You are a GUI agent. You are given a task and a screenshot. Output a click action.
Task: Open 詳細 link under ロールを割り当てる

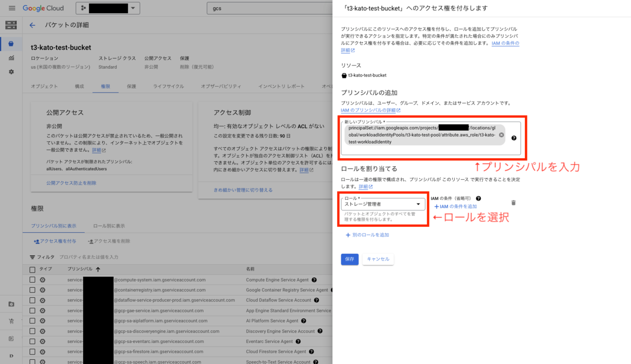pos(365,186)
